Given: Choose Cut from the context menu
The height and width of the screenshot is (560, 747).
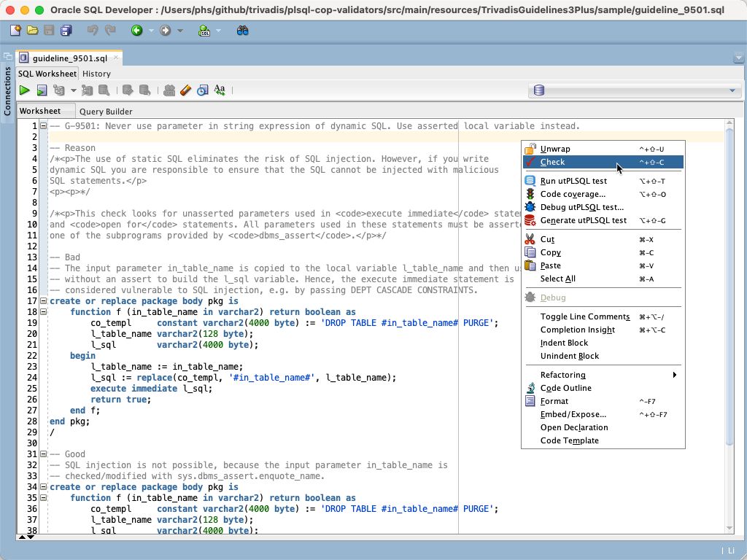Looking at the screenshot, I should (x=603, y=239).
